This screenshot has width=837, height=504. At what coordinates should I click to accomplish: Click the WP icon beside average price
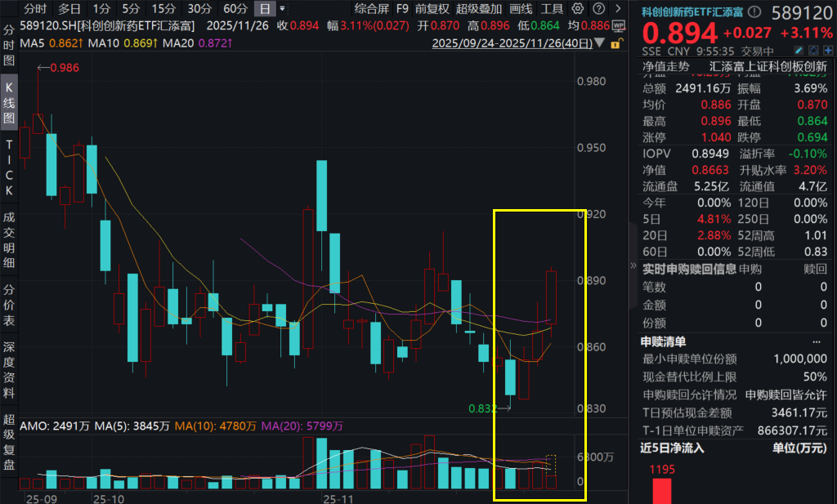click(x=619, y=25)
